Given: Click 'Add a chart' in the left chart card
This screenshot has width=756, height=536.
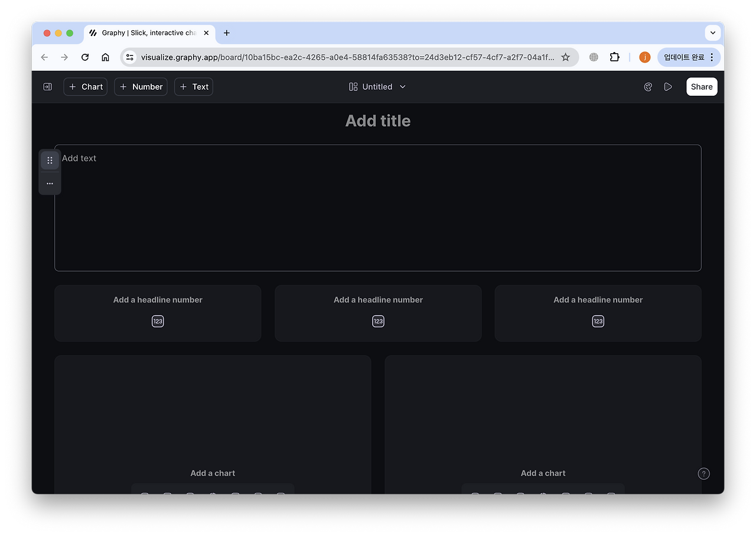Looking at the screenshot, I should pyautogui.click(x=213, y=473).
